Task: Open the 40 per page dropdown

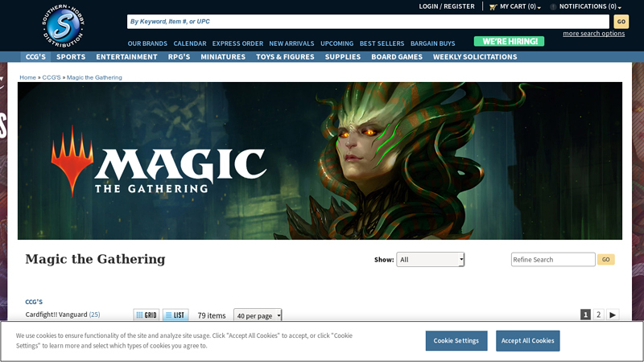Action: click(258, 315)
